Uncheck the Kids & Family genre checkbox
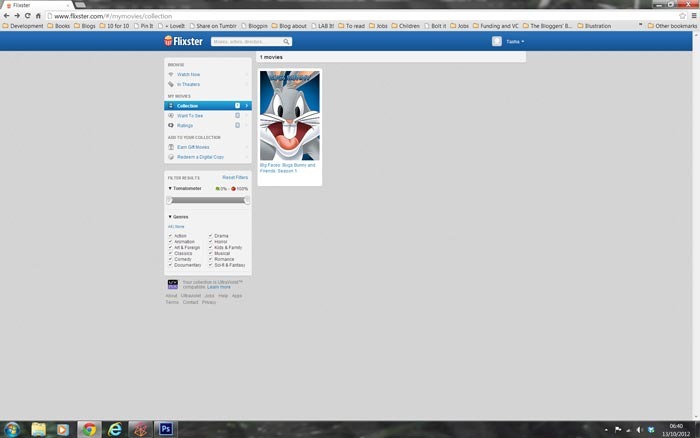 [210, 247]
